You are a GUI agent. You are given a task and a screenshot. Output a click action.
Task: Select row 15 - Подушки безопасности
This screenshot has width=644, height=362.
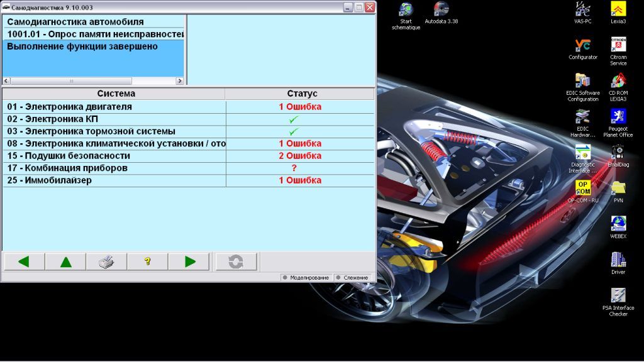(189, 156)
